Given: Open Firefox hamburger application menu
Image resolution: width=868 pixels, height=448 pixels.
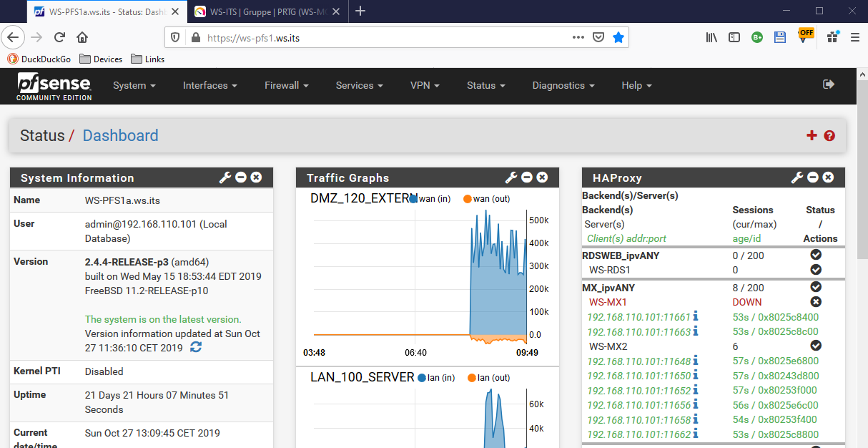Looking at the screenshot, I should [x=854, y=37].
